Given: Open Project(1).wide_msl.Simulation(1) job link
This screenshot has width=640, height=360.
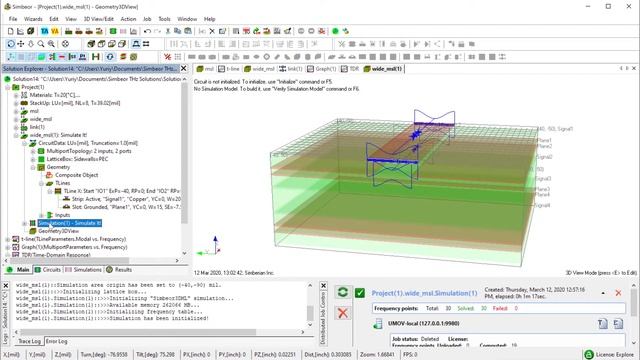Looking at the screenshot, I should tap(424, 293).
